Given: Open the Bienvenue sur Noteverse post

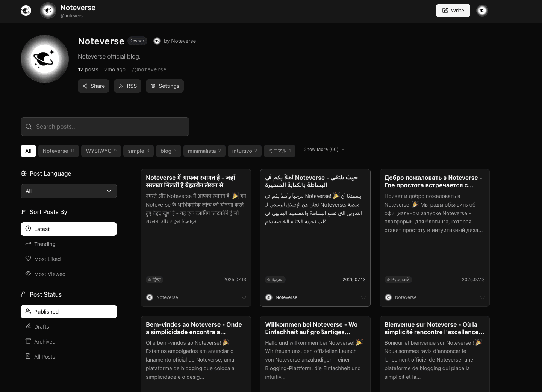Looking at the screenshot, I should click(434, 328).
